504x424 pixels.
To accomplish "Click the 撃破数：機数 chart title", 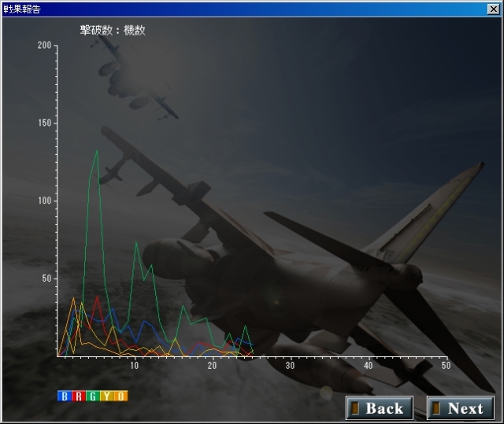I will pyautogui.click(x=113, y=30).
